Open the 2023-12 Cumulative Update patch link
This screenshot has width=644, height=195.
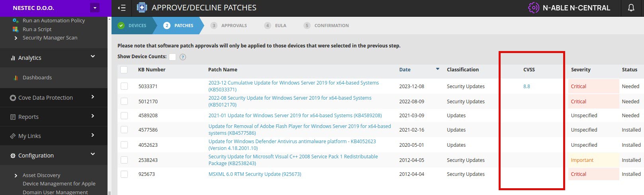pyautogui.click(x=294, y=86)
